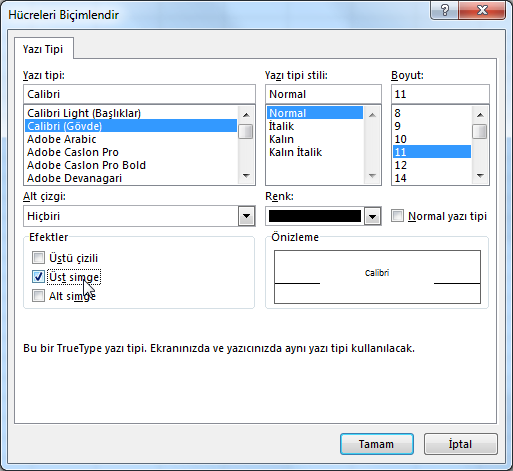Click size list scroll-up arrow

coord(480,115)
